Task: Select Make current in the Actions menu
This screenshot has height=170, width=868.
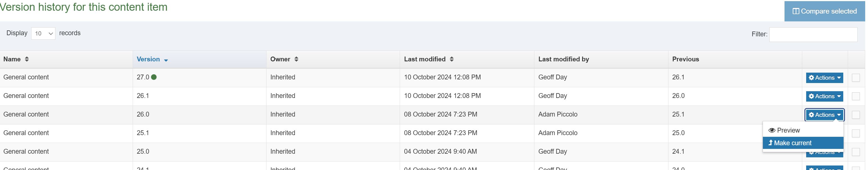Action: pyautogui.click(x=792, y=143)
